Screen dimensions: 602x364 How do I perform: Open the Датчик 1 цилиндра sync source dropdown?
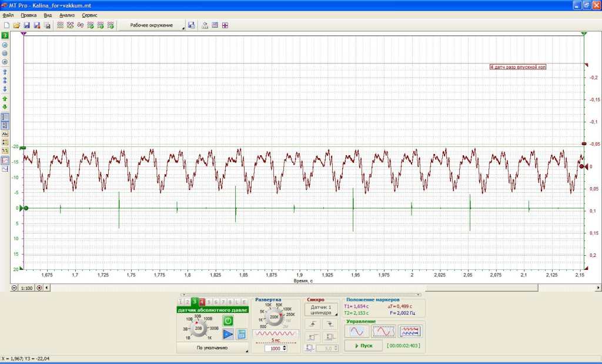[322, 310]
